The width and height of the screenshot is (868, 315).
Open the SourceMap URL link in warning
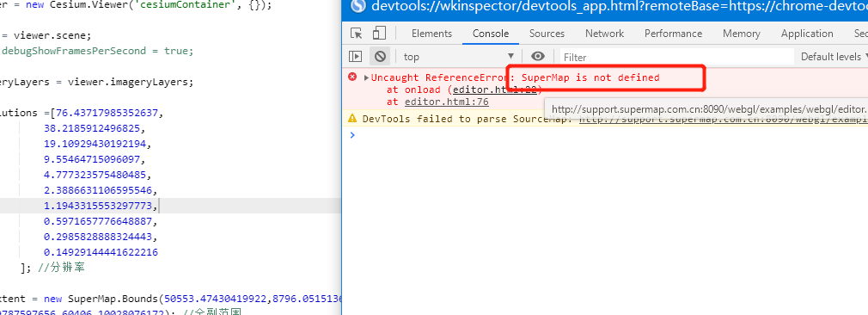tap(723, 119)
